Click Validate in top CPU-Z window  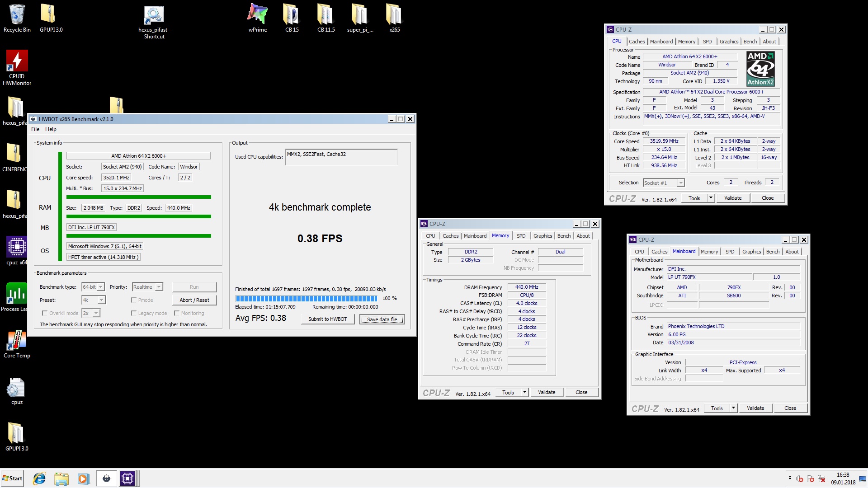point(733,198)
